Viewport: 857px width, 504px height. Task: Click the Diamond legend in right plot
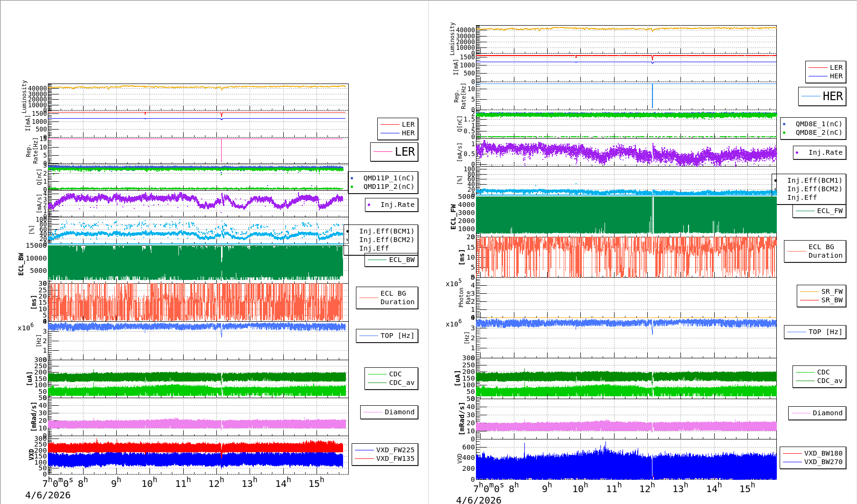click(817, 413)
